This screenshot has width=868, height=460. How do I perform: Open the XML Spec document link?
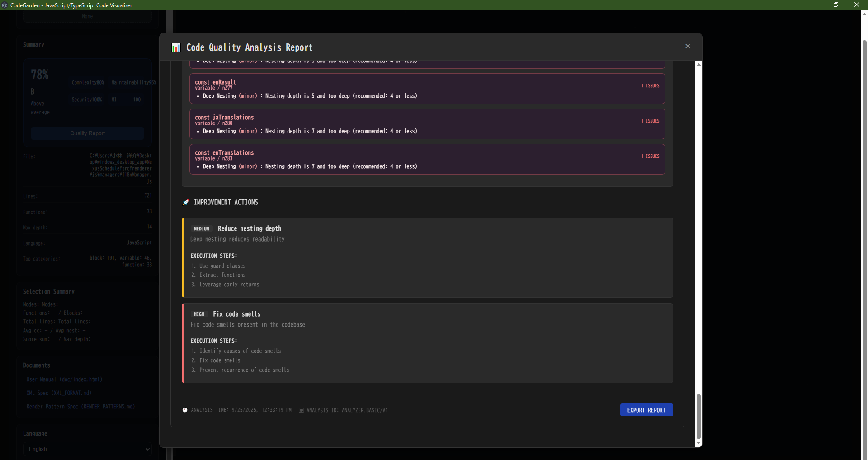(x=59, y=393)
